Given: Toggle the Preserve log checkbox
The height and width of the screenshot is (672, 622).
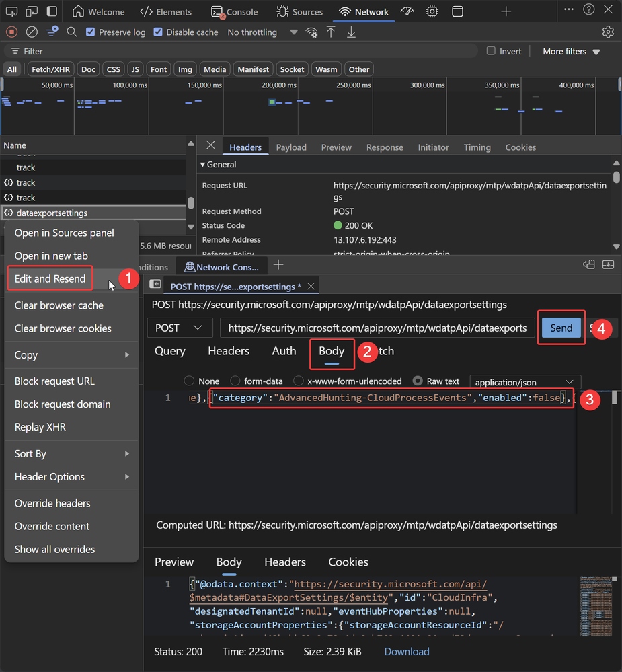Looking at the screenshot, I should click(x=91, y=32).
